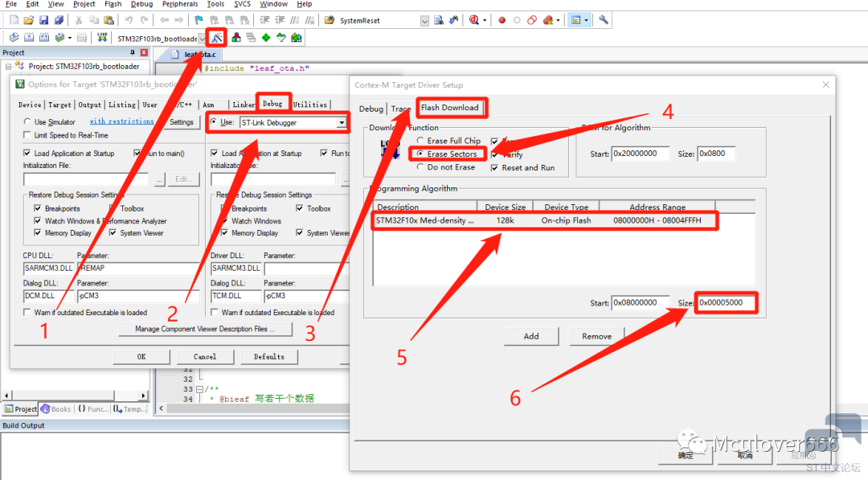Click OK in Options for Target
868x480 pixels.
141,356
